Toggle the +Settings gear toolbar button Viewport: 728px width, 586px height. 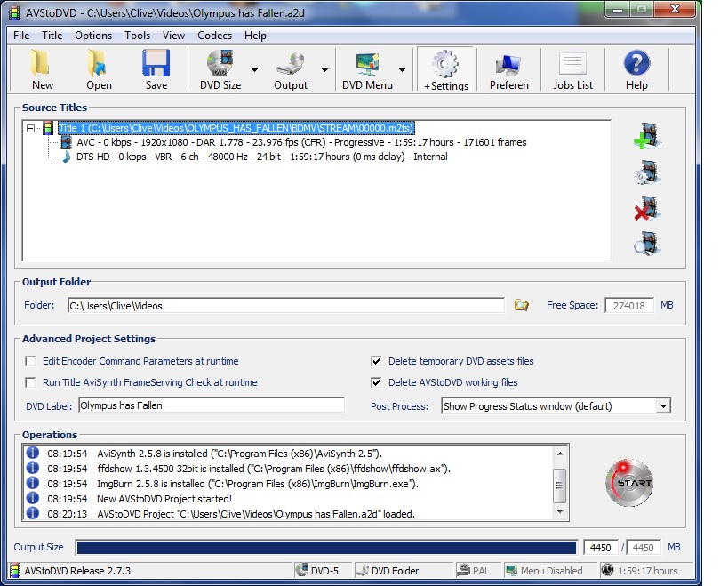(445, 69)
